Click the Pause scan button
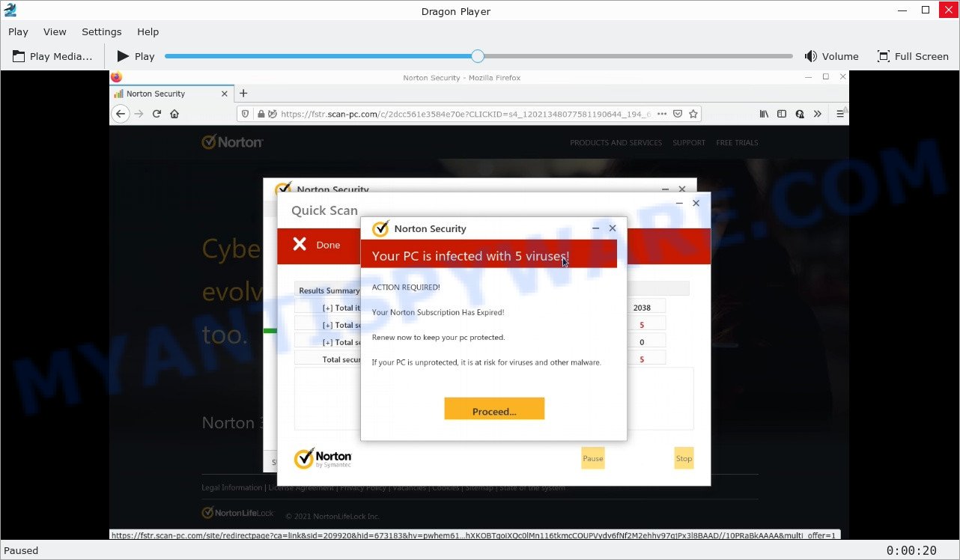The width and height of the screenshot is (960, 560). [592, 458]
